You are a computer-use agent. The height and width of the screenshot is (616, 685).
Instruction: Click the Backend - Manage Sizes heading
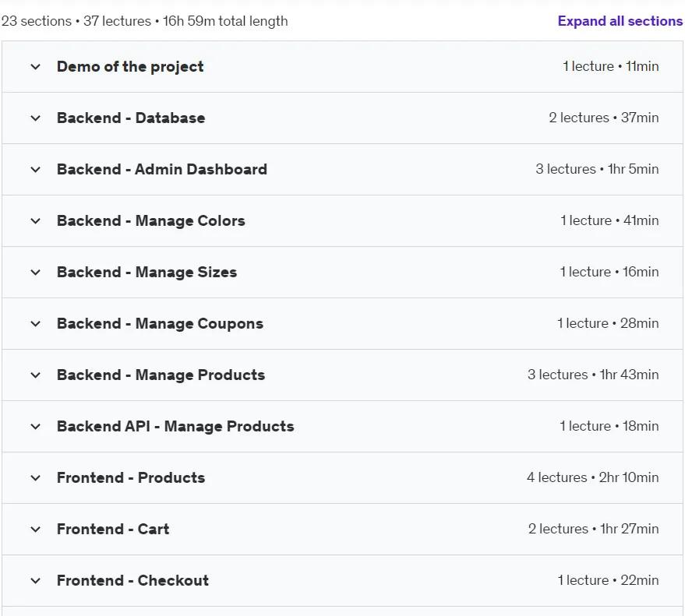[x=147, y=272]
